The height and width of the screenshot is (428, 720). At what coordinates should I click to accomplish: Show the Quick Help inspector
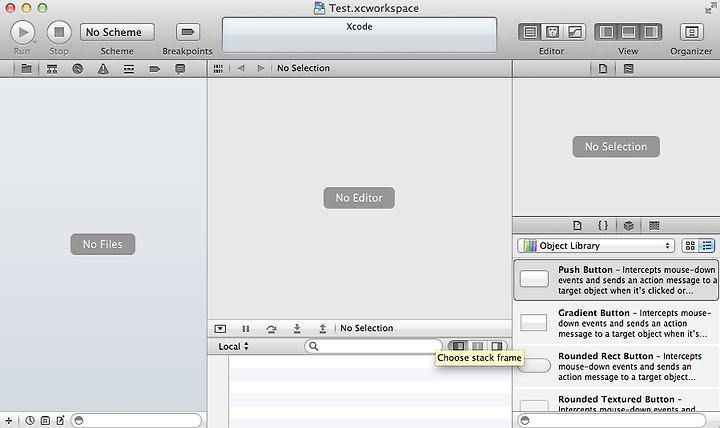629,69
